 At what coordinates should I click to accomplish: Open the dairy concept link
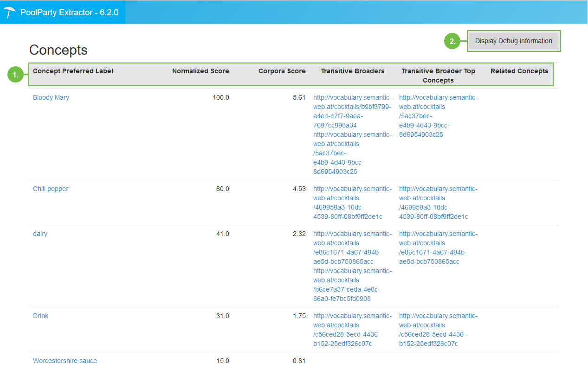click(x=40, y=234)
